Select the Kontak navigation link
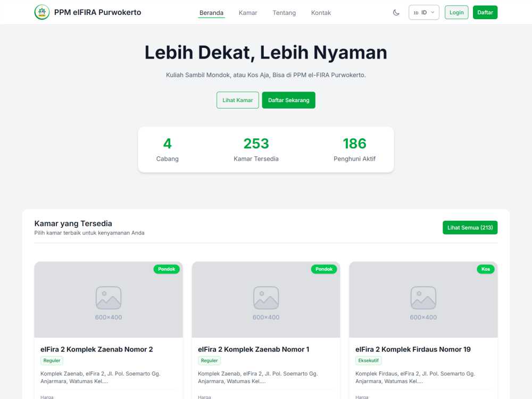532x399 pixels. point(321,13)
